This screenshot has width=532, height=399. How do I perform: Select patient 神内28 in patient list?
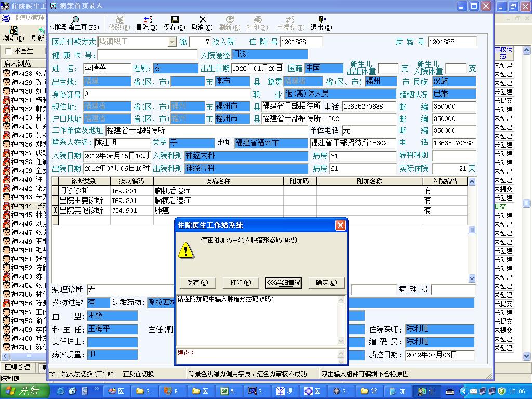coord(25,73)
